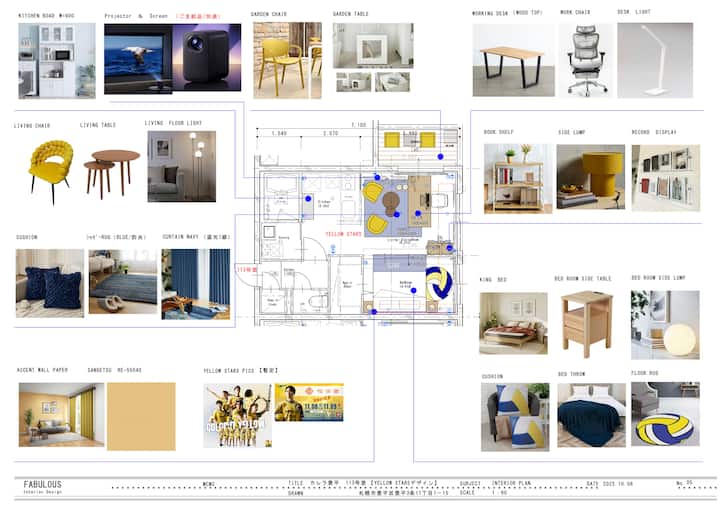Click the BOOK SHELF label
The height and width of the screenshot is (509, 720).
point(498,132)
